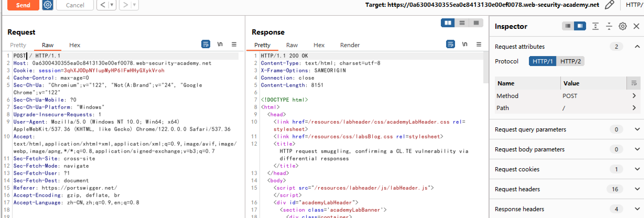Toggle word wrap in Response panel
This screenshot has height=218, width=644.
click(x=450, y=44)
